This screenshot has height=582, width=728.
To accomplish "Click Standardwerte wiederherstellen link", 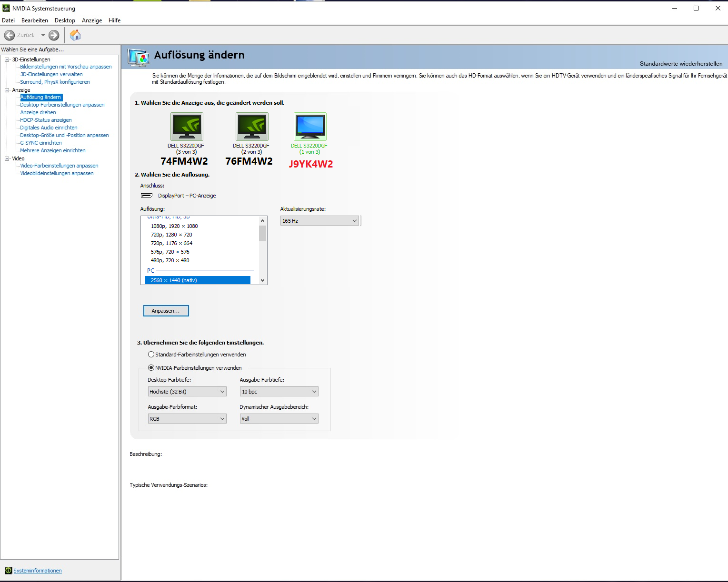I will click(681, 64).
